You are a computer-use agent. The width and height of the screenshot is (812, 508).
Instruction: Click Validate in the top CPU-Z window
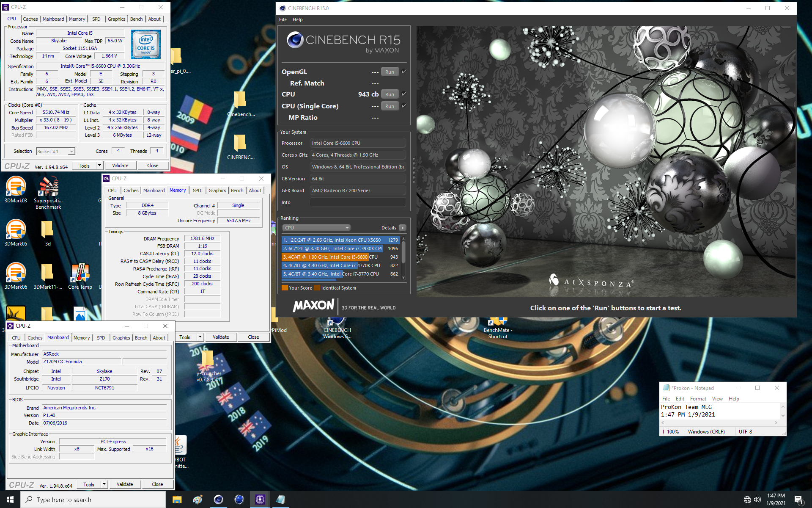[120, 166]
